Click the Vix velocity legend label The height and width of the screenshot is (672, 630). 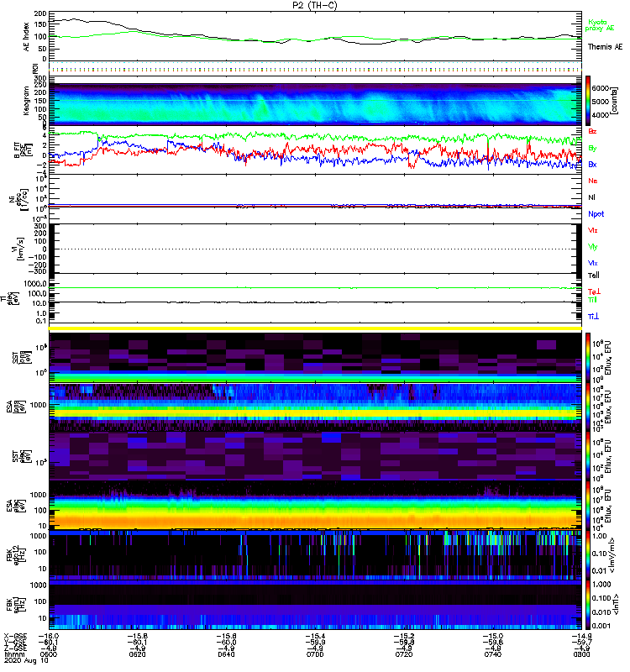(x=592, y=263)
